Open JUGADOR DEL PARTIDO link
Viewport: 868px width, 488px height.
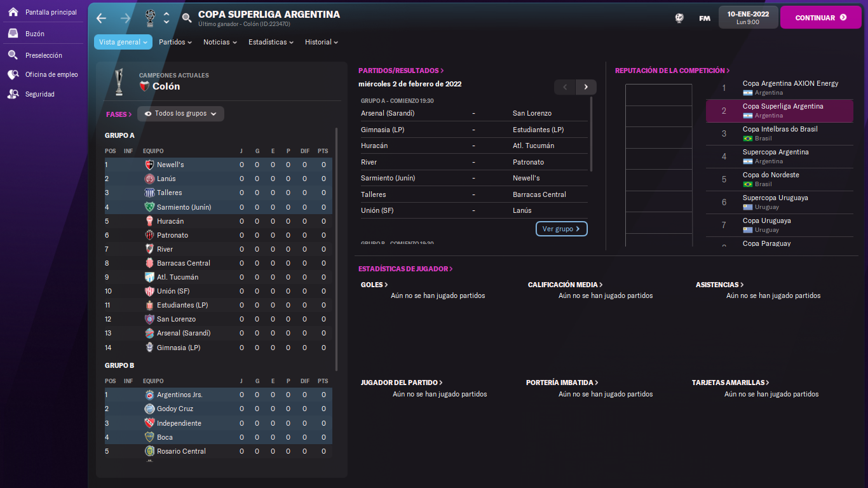coord(402,383)
